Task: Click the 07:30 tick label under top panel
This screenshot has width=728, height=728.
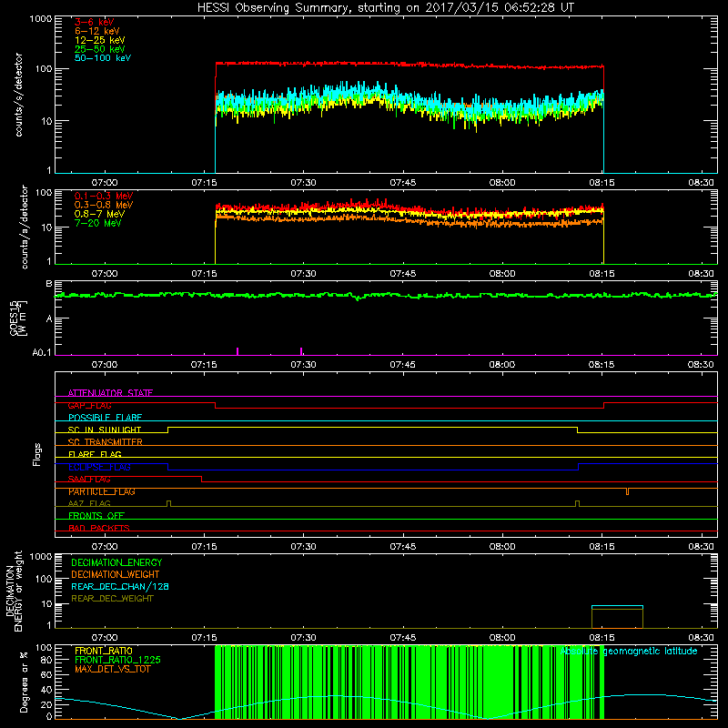Action: 303,183
